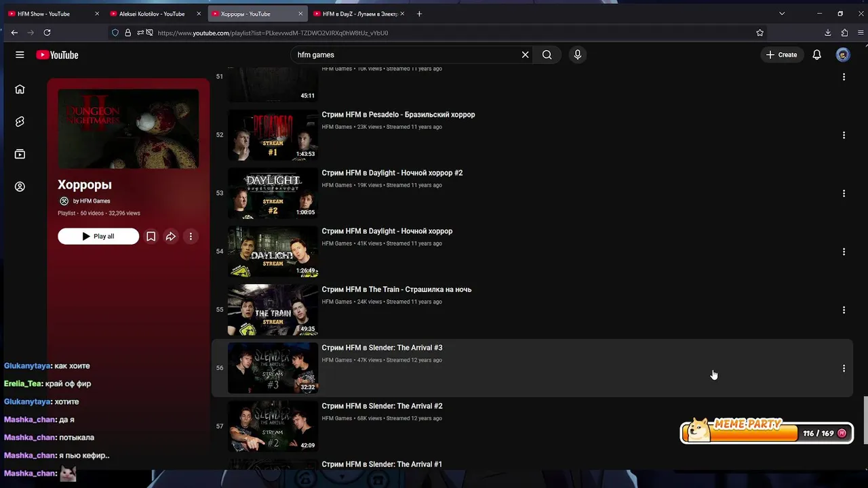Bookmark this page with the star
Viewport: 868px width, 488px height.
point(759,33)
